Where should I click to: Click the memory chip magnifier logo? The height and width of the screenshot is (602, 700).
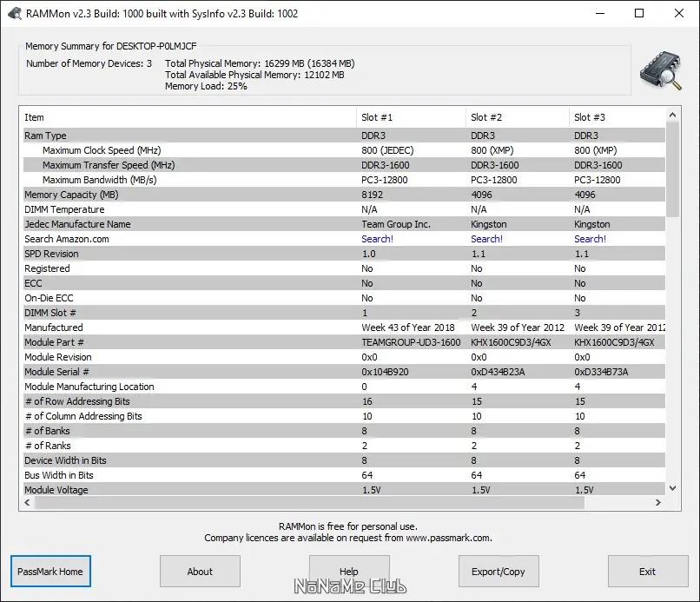point(661,70)
